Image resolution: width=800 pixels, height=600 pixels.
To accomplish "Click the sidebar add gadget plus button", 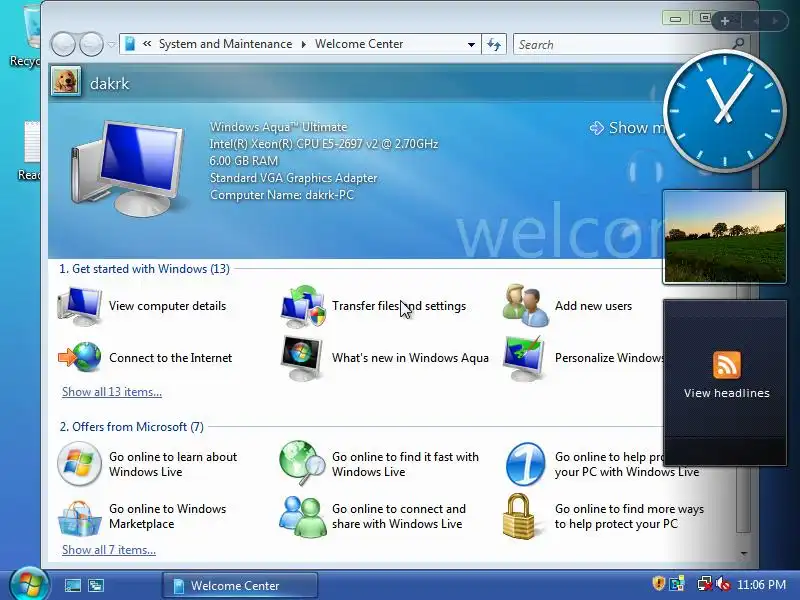I will pos(724,21).
